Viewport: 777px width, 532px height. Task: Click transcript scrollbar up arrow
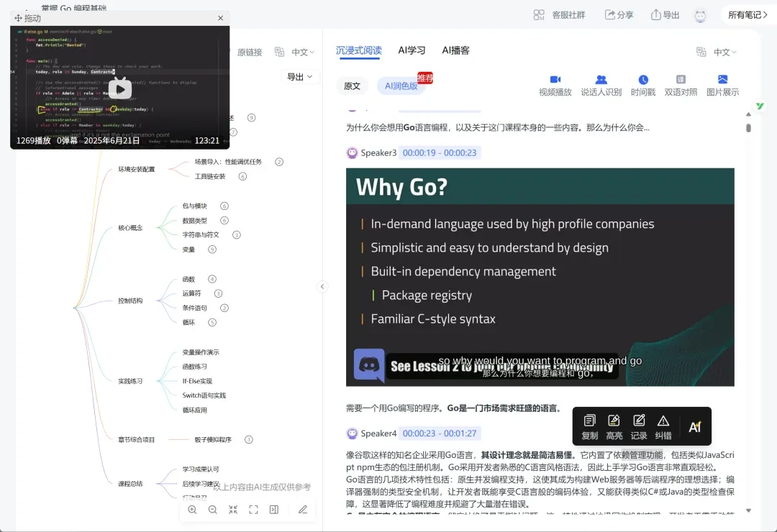[748, 114]
